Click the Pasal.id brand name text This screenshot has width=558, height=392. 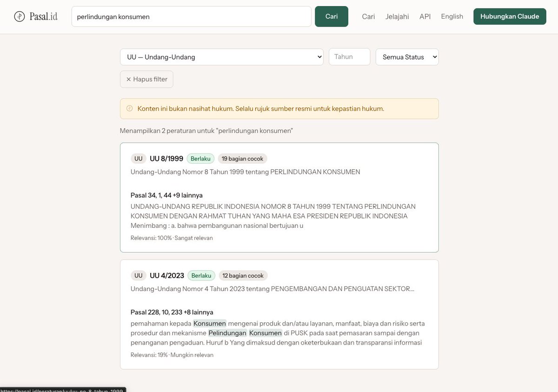pyautogui.click(x=44, y=16)
